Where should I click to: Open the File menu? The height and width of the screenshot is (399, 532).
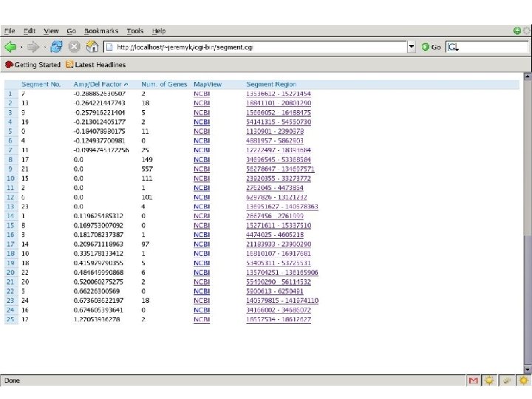click(10, 31)
